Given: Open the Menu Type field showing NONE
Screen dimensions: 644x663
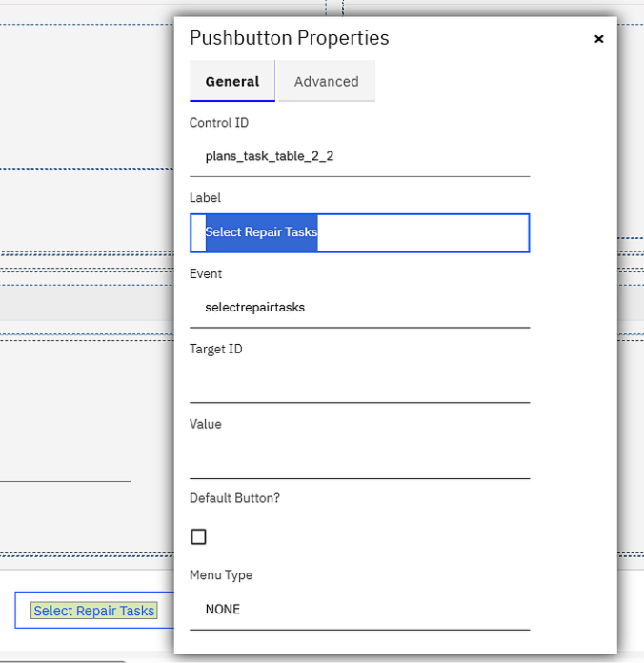Looking at the screenshot, I should [x=359, y=610].
